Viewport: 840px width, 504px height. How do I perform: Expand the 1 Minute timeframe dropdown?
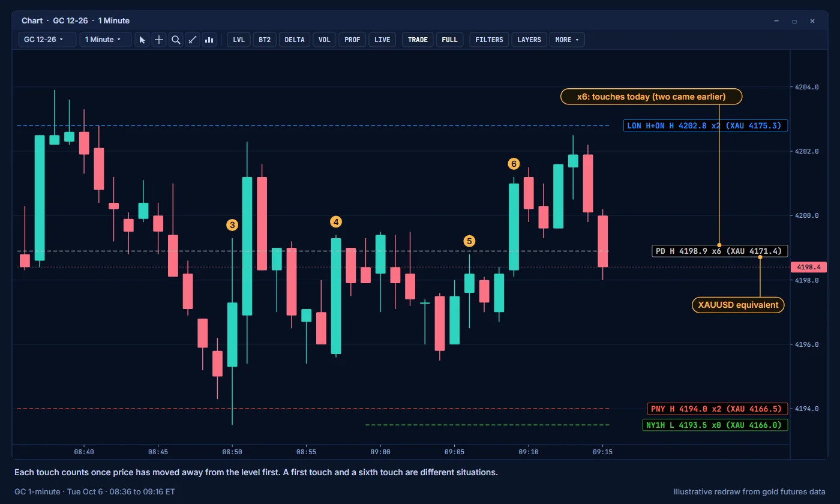point(106,40)
